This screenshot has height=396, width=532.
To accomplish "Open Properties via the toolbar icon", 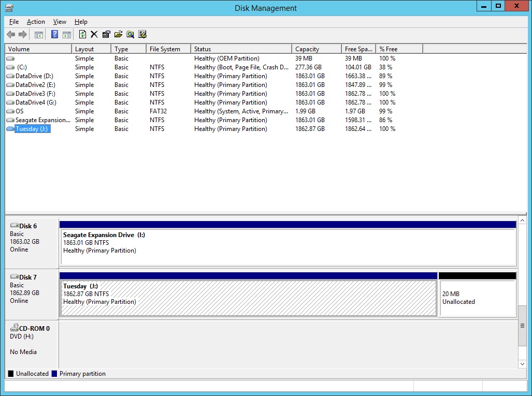I will coord(106,34).
